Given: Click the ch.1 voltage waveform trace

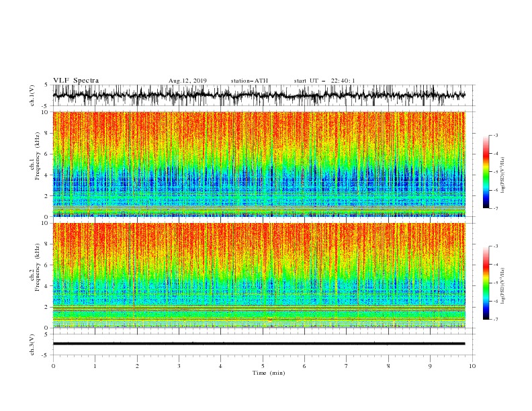Looking at the screenshot, I should pos(259,95).
